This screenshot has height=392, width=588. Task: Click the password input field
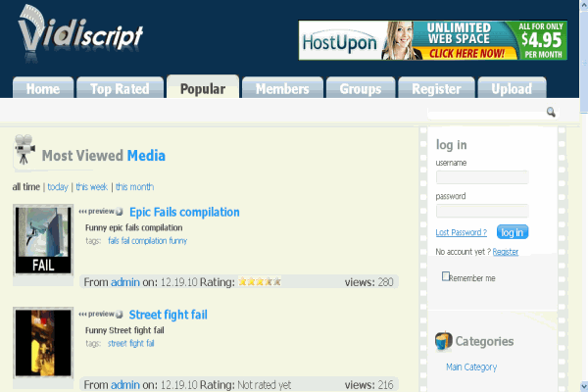coord(482,211)
